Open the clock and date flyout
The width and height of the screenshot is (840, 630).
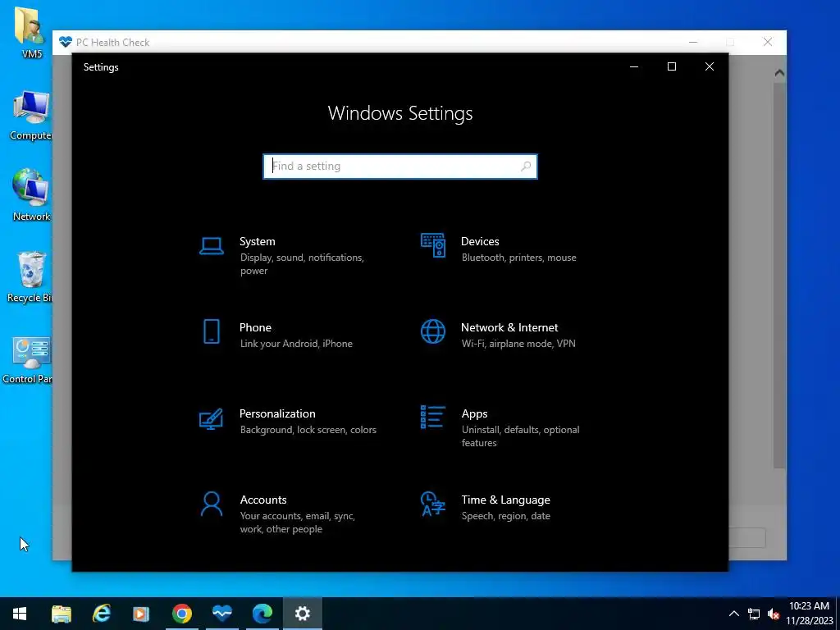[810, 614]
